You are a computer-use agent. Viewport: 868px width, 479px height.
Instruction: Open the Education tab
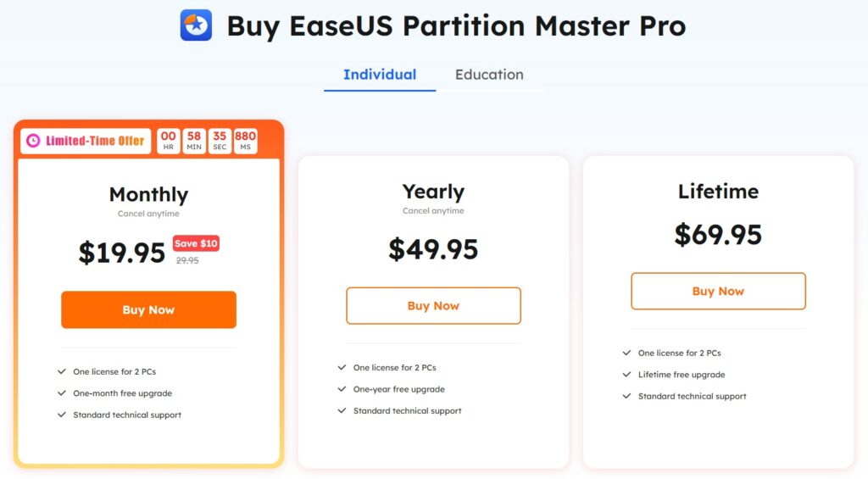[489, 75]
